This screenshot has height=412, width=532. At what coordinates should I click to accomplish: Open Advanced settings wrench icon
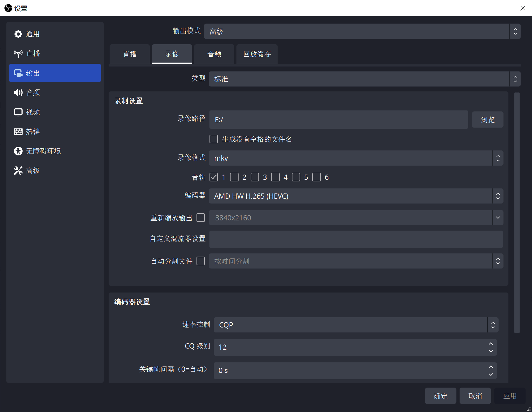[x=18, y=170]
